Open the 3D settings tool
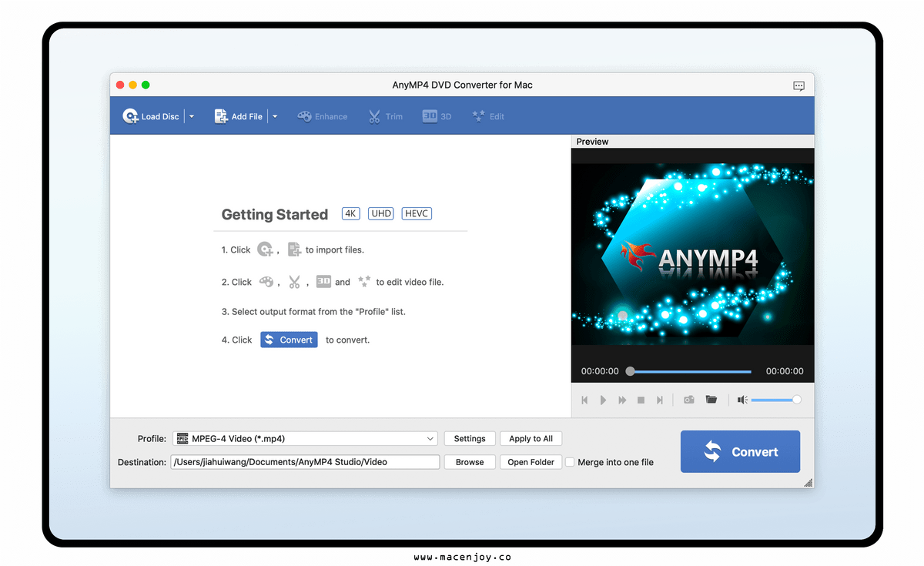This screenshot has height=566, width=924. pyautogui.click(x=437, y=116)
